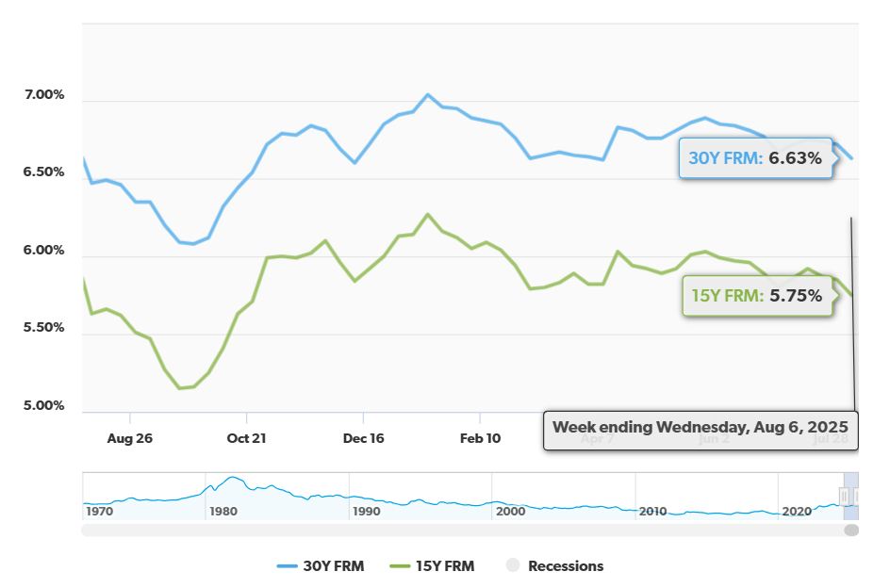Screen dimensions: 890x588
Task: Click the green 15Y FRM legend line icon
Action: (x=400, y=566)
